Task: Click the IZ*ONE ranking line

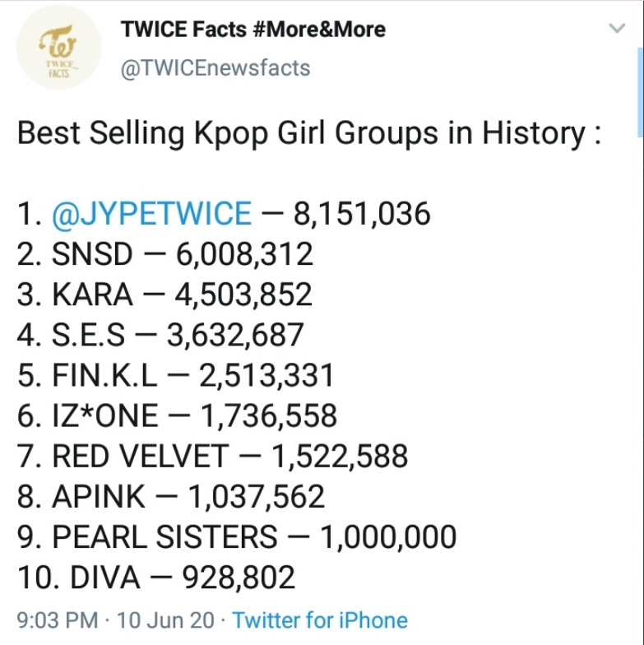Action: point(177,415)
